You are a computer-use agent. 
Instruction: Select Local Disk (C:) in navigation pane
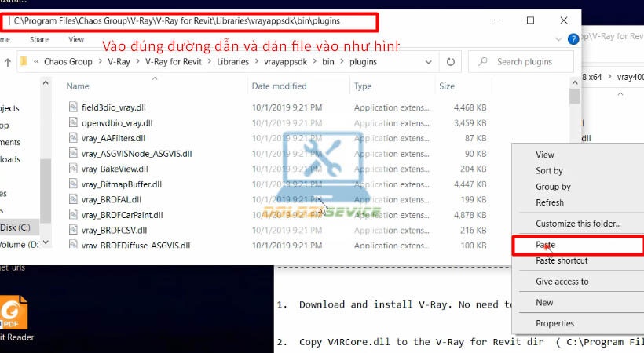point(15,227)
